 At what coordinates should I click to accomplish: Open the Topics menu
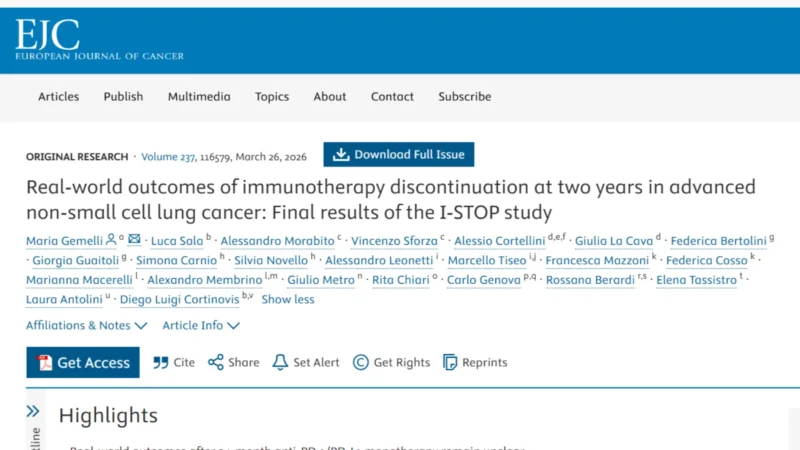(272, 96)
